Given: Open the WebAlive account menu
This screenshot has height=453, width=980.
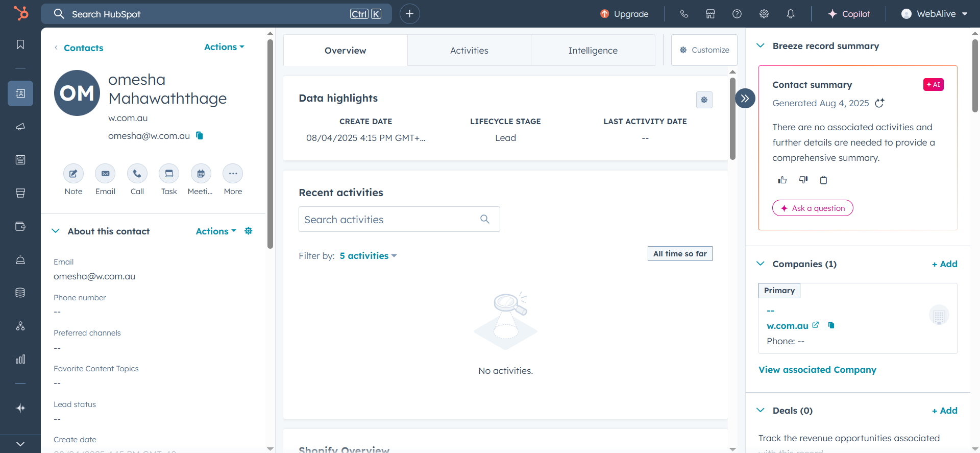Looking at the screenshot, I should pos(935,14).
